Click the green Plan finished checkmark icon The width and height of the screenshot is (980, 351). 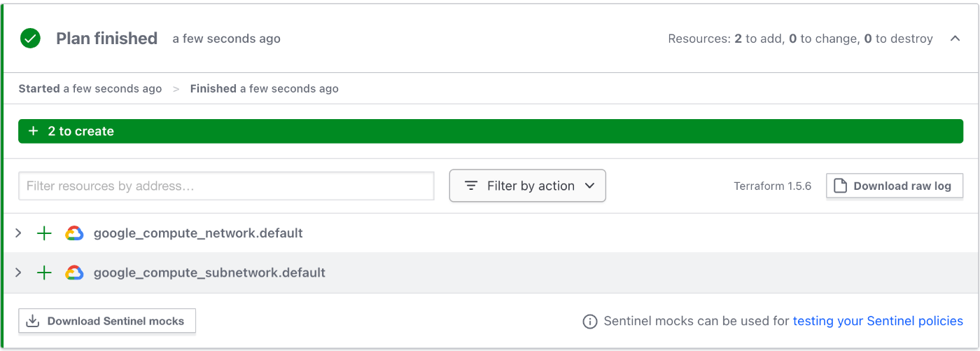tap(30, 39)
